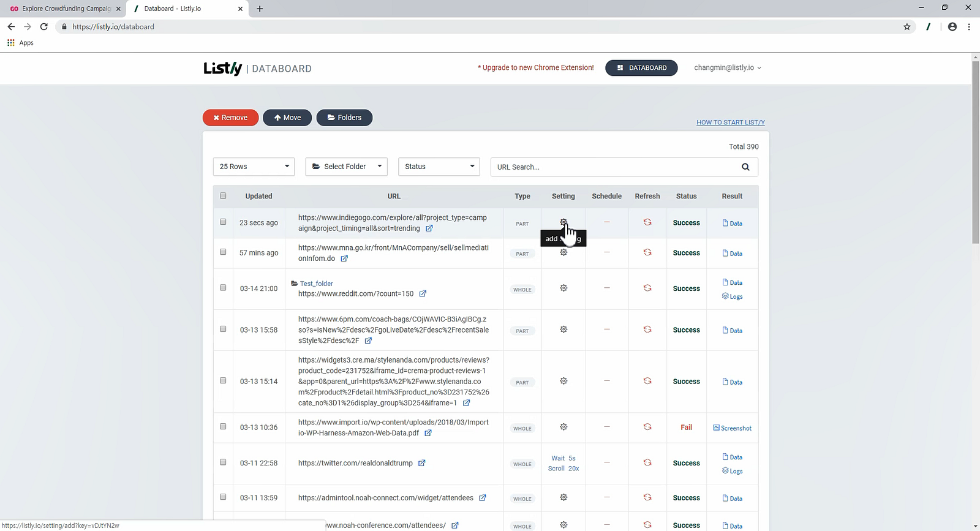Go to DATABOARD via header button
Screen dimensions: 980x531
coord(641,68)
